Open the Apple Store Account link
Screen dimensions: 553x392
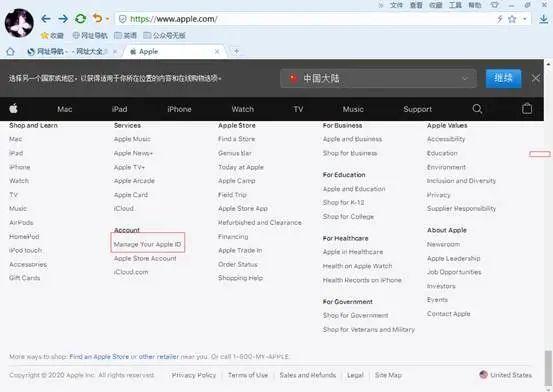point(145,258)
